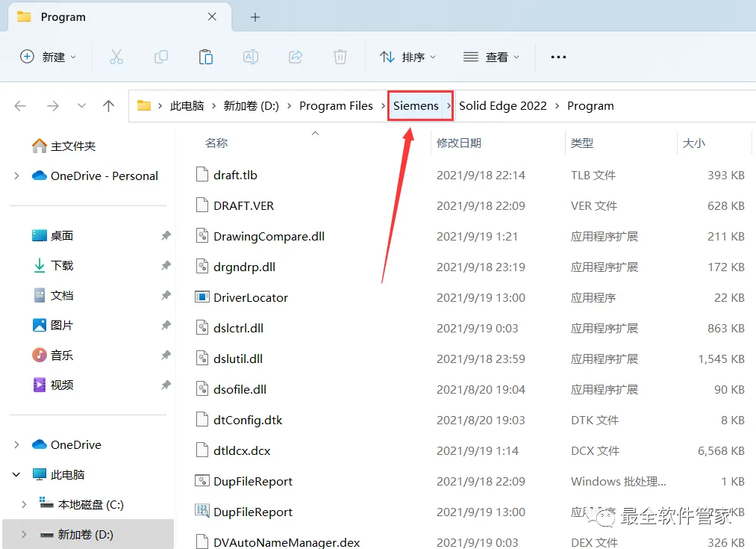The image size is (756, 549).
Task: Click the Program breadcrumb segment
Action: pyautogui.click(x=590, y=105)
